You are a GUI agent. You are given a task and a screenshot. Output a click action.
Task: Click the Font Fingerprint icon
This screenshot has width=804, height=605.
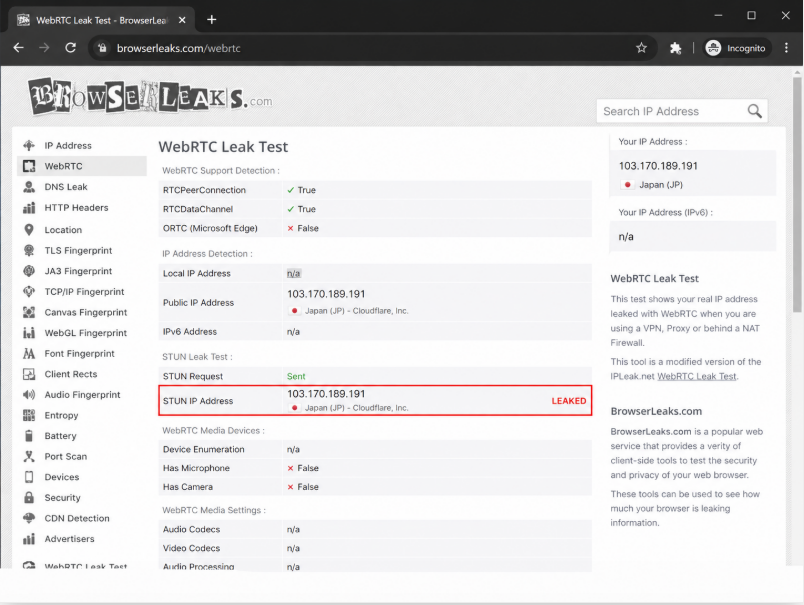(29, 353)
